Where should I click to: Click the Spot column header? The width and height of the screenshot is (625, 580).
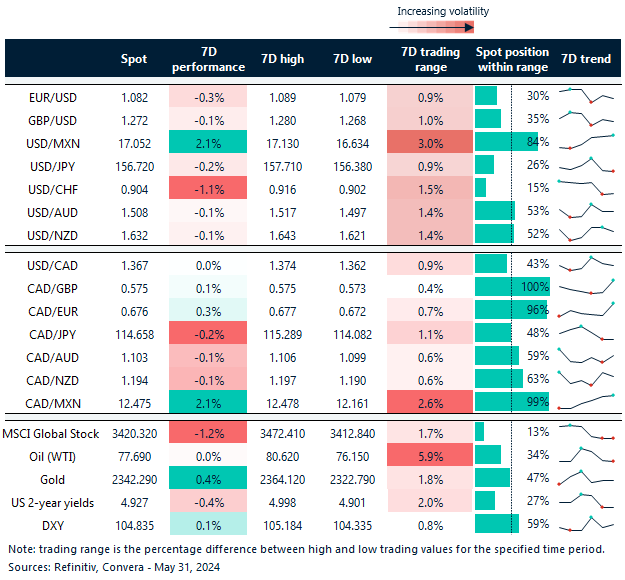[x=132, y=59]
